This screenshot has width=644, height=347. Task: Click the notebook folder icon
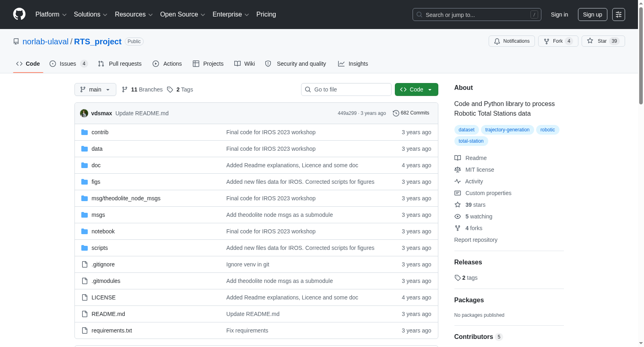coord(85,231)
